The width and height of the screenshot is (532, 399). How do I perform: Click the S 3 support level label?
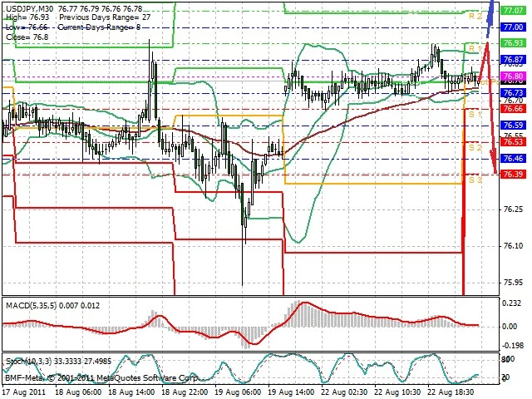point(475,180)
